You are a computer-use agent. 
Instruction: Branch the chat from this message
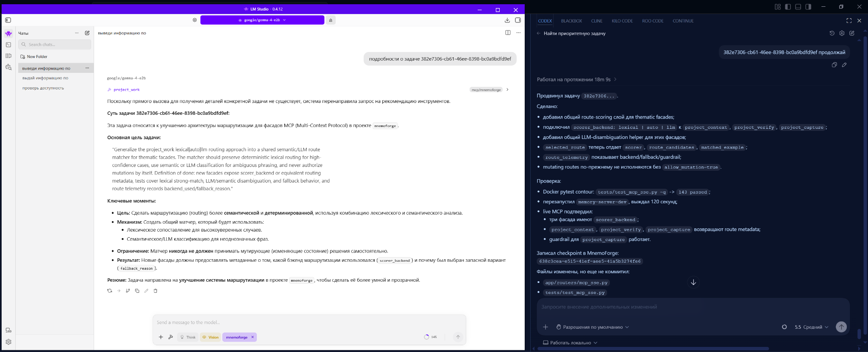pos(128,291)
